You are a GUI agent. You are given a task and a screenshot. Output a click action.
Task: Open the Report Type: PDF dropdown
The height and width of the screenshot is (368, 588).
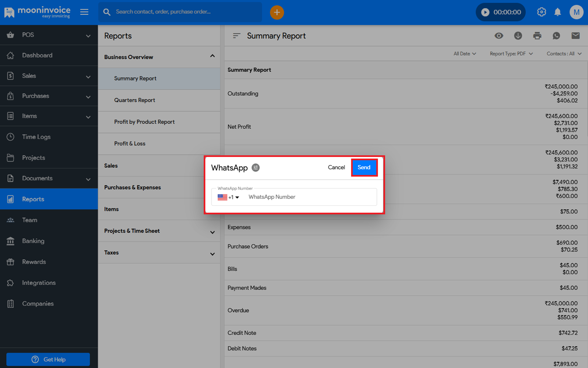(x=511, y=54)
